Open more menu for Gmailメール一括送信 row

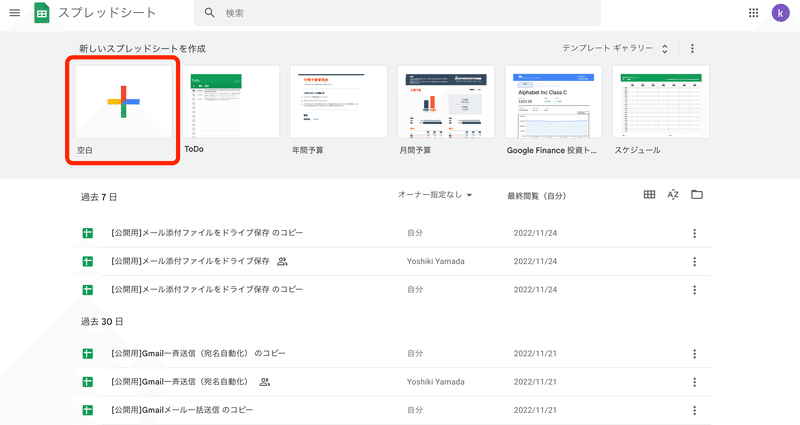[x=694, y=410]
